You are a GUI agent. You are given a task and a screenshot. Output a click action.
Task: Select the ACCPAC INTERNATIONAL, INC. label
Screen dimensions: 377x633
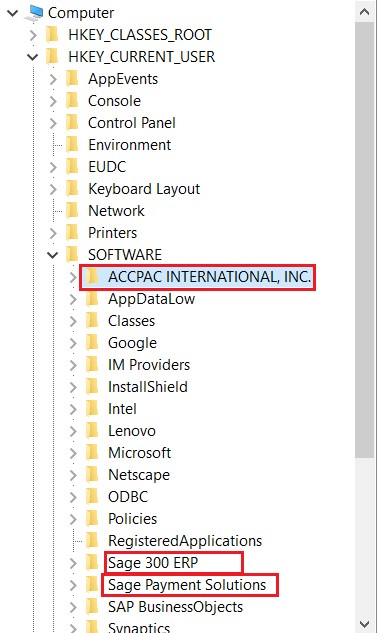209,277
